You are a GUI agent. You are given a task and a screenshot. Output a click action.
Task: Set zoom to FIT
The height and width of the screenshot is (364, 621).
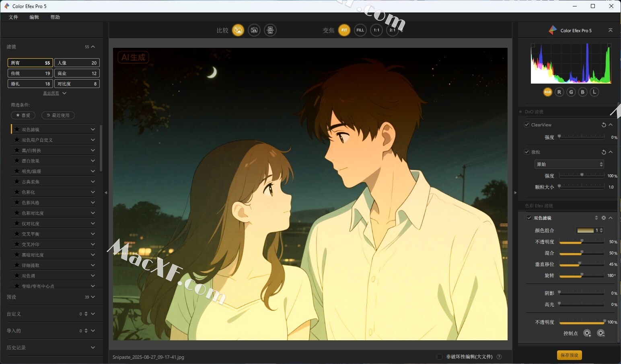pos(344,30)
